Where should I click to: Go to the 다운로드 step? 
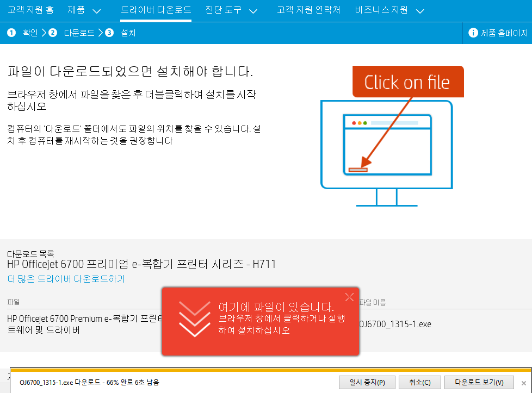coord(79,33)
